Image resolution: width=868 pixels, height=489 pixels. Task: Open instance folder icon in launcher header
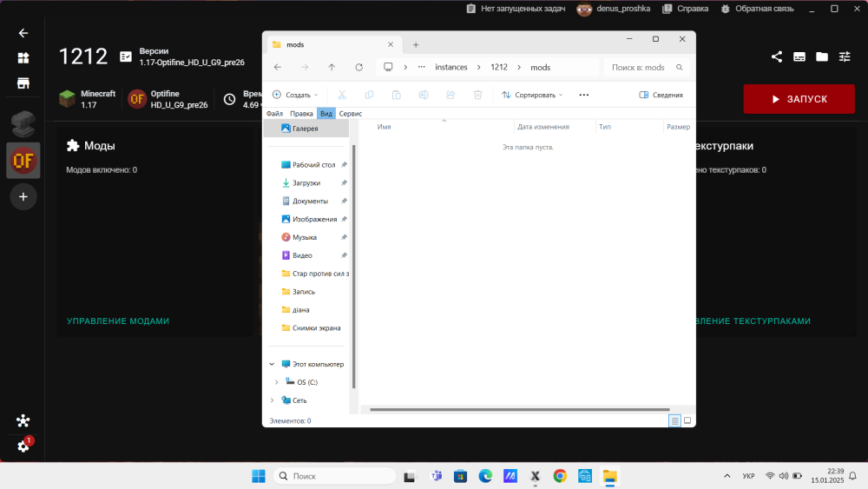pos(822,56)
